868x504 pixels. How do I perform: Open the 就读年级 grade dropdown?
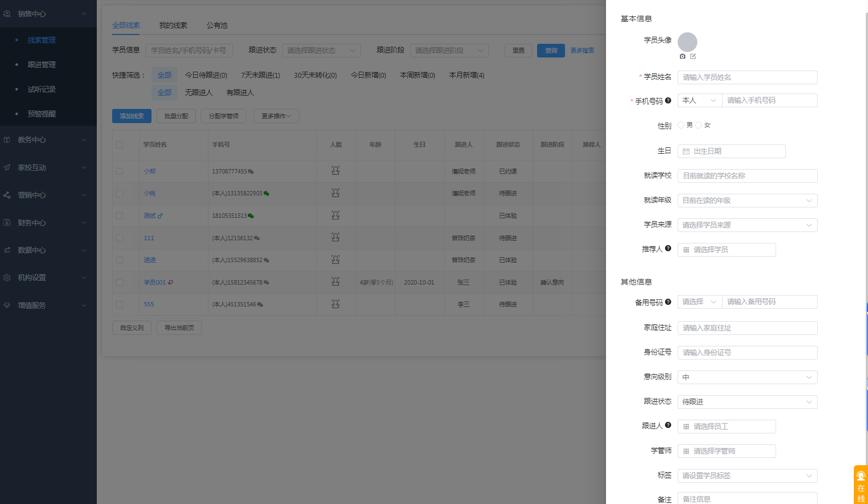pos(747,201)
